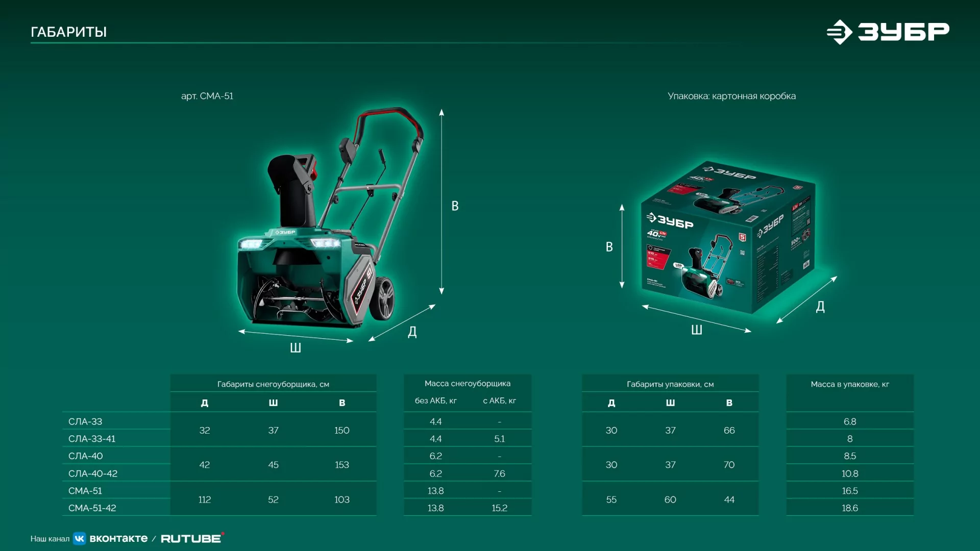Click the ГАБАРИТЫ slide heading
980x551 pixels.
(x=68, y=32)
